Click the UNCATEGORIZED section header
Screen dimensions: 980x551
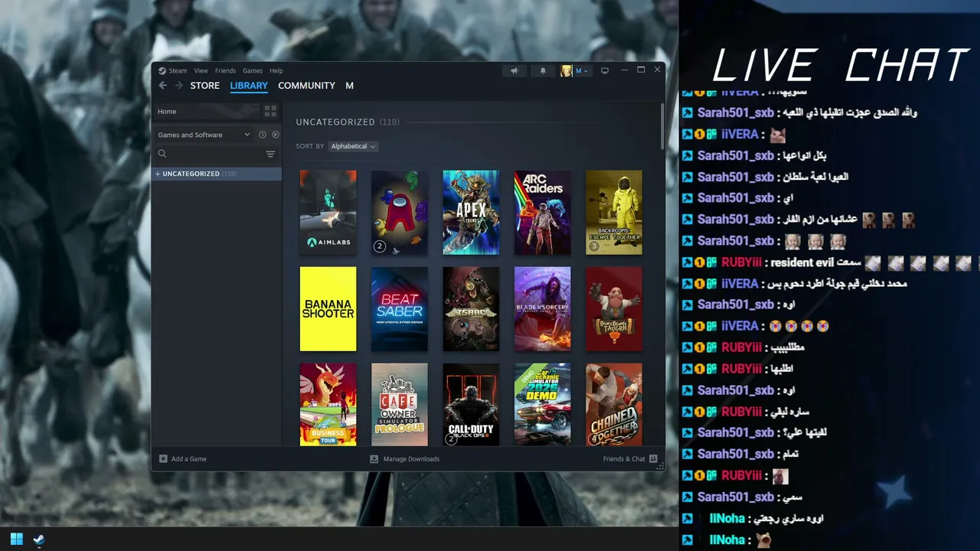point(335,122)
